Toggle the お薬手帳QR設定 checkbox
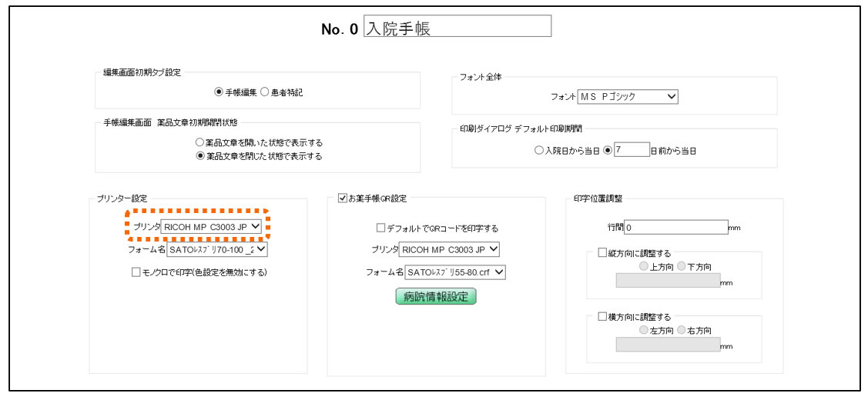The width and height of the screenshot is (868, 400). click(x=344, y=198)
